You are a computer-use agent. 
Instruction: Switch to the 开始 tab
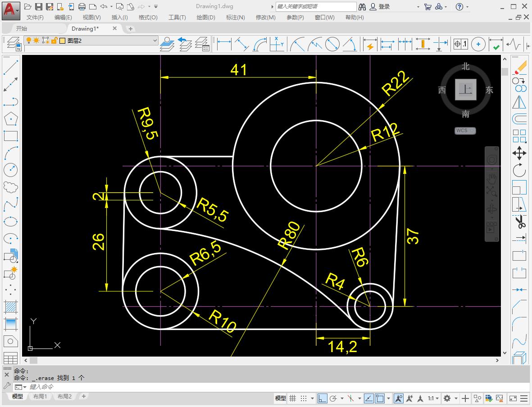pyautogui.click(x=21, y=28)
